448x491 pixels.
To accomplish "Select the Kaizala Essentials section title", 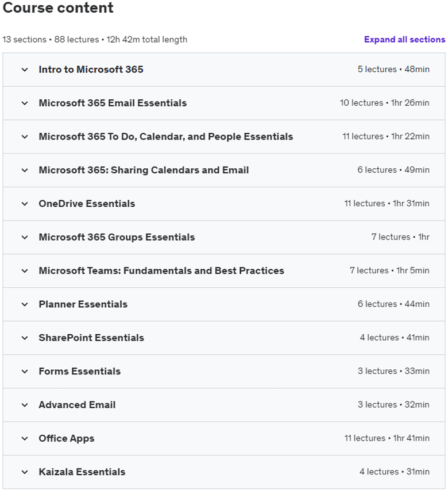I will (x=82, y=471).
